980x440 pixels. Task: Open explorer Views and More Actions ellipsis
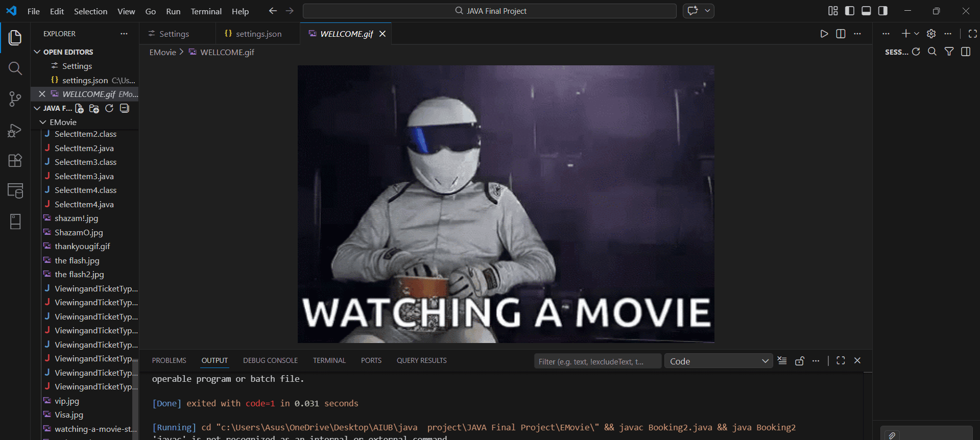pyautogui.click(x=124, y=34)
